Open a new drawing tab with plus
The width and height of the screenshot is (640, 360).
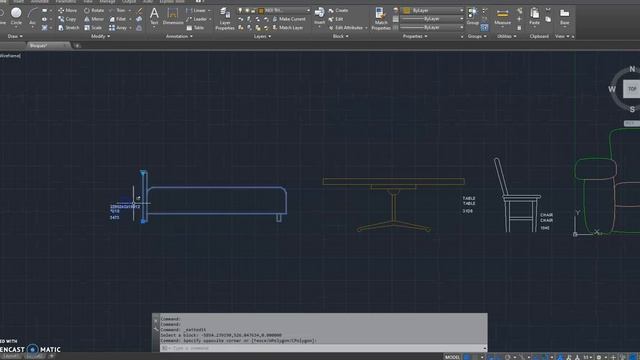77,46
